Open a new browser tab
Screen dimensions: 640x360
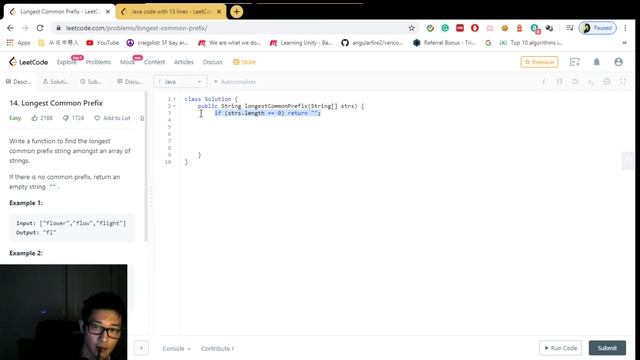pos(236,11)
